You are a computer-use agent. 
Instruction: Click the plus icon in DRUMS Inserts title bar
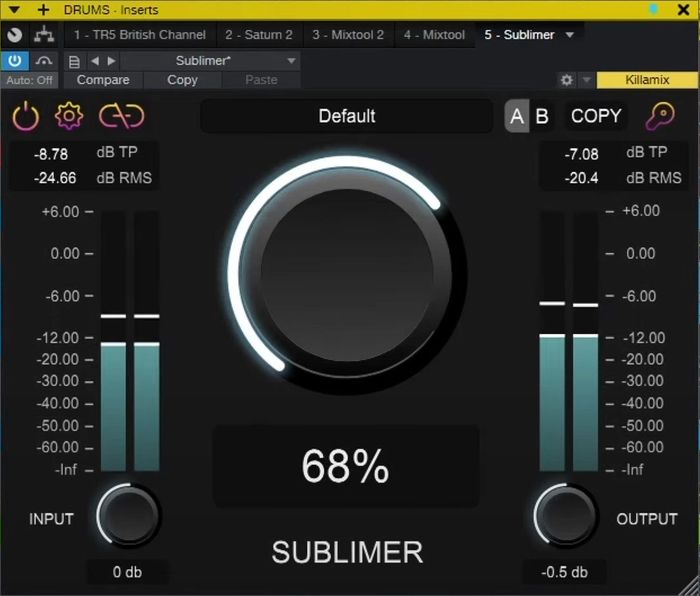(x=43, y=9)
